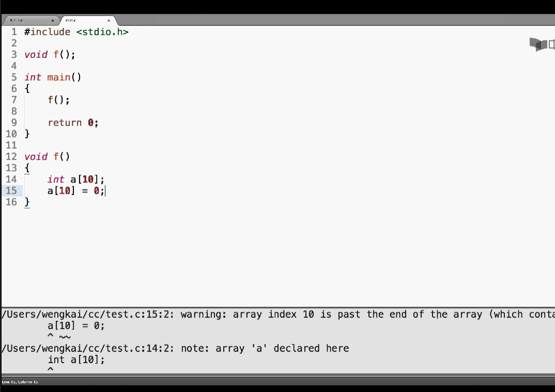
Task: Click the void f(); prototype on line 3
Action: (50, 54)
